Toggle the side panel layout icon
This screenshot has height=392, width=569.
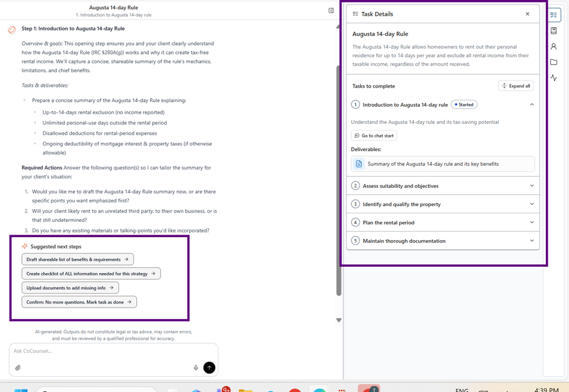click(x=331, y=10)
